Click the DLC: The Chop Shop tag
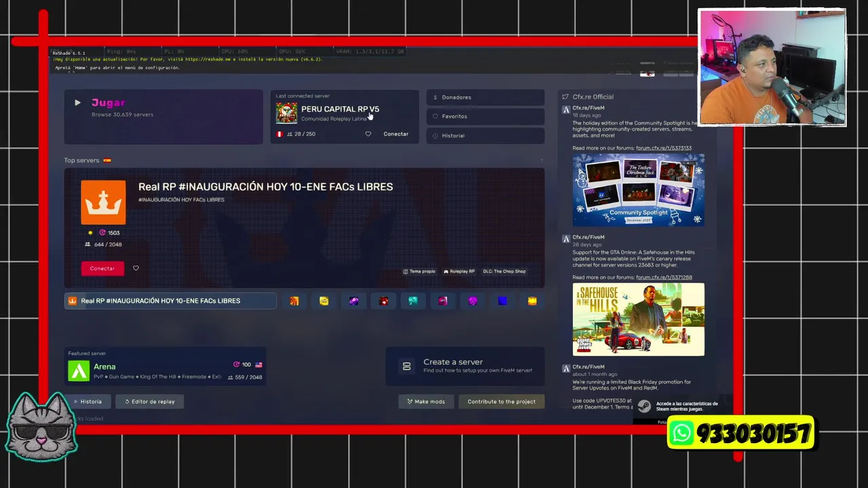This screenshot has width=868, height=488. pos(504,272)
